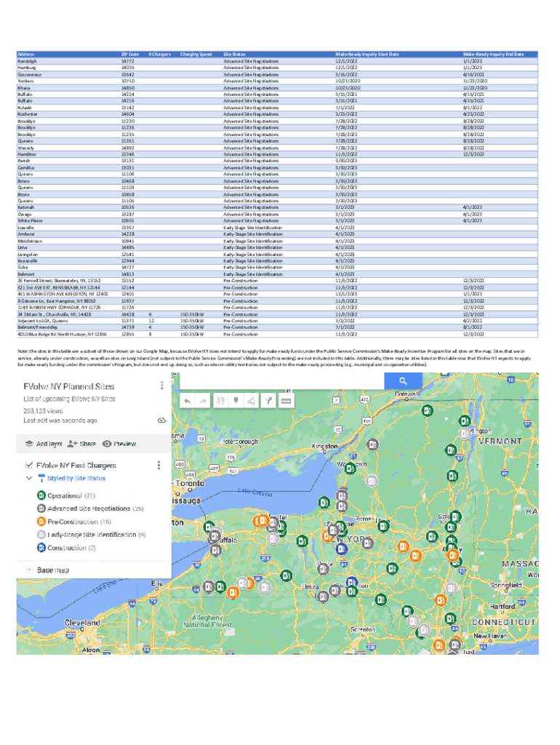Open Fast Chargers layer three-dot menu
Image resolution: width=560 pixels, height=745 pixels.
(x=159, y=465)
